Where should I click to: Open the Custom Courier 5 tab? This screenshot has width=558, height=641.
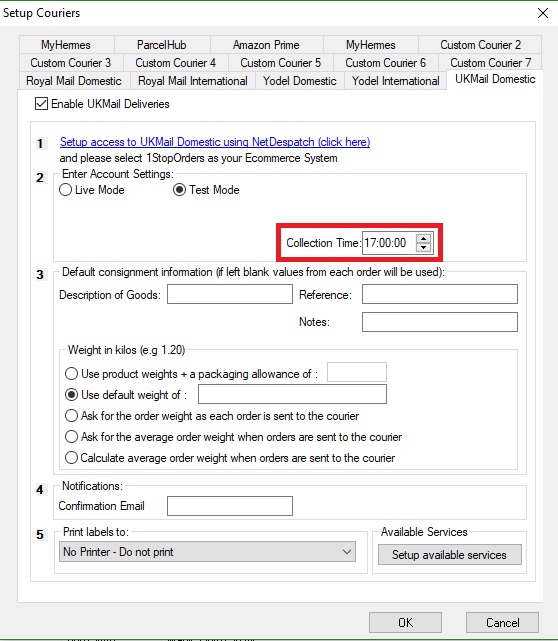coord(281,63)
